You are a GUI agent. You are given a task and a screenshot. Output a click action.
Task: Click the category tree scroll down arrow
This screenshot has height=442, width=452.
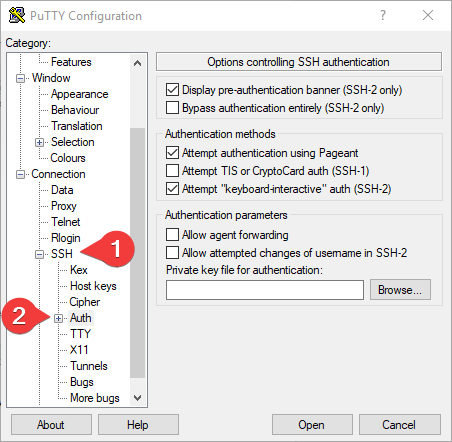click(x=137, y=397)
